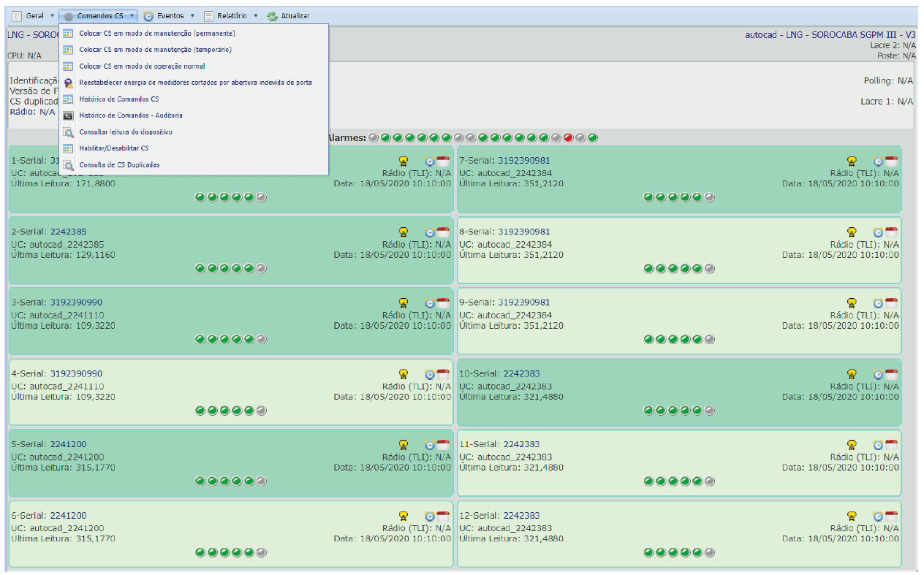924x575 pixels.
Task: Expand the Geral dropdown menu
Action: click(34, 15)
